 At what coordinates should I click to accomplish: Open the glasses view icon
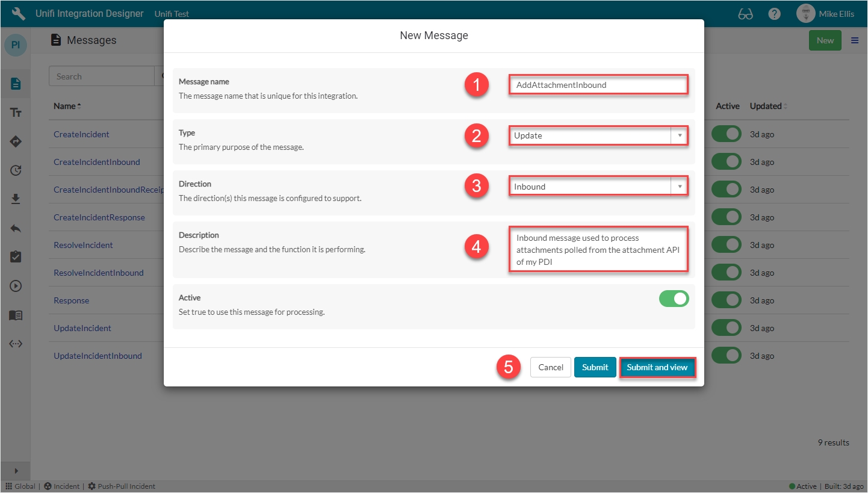pyautogui.click(x=745, y=14)
